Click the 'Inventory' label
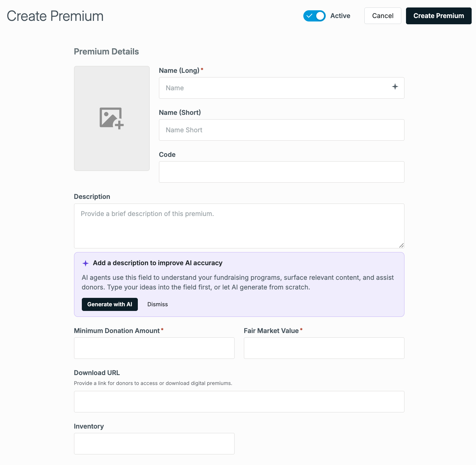The width and height of the screenshot is (476, 465). click(x=89, y=426)
